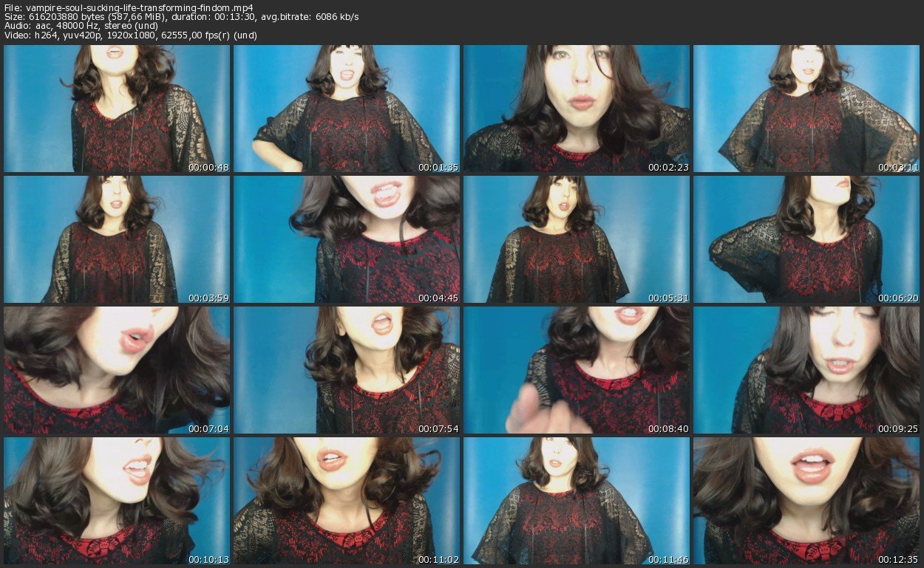Viewport: 924px width, 568px height.
Task: Pick the frame stamped 00:03:11
Action: 806,109
